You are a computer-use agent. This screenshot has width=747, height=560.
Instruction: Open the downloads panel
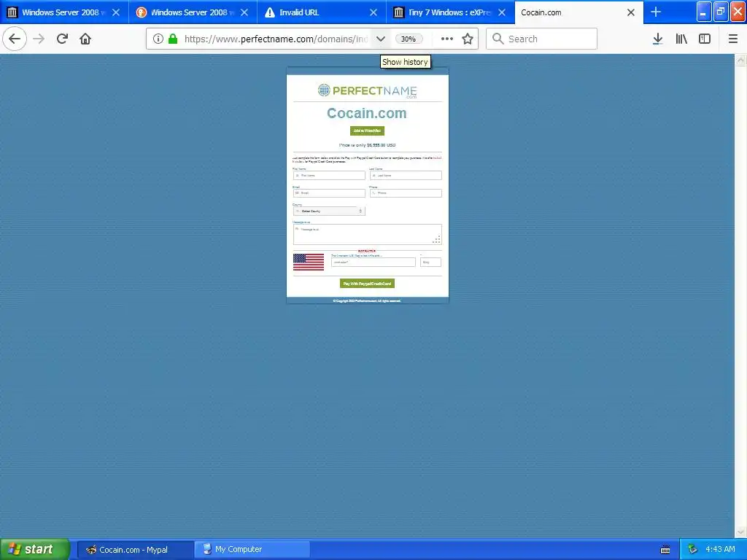(x=657, y=39)
